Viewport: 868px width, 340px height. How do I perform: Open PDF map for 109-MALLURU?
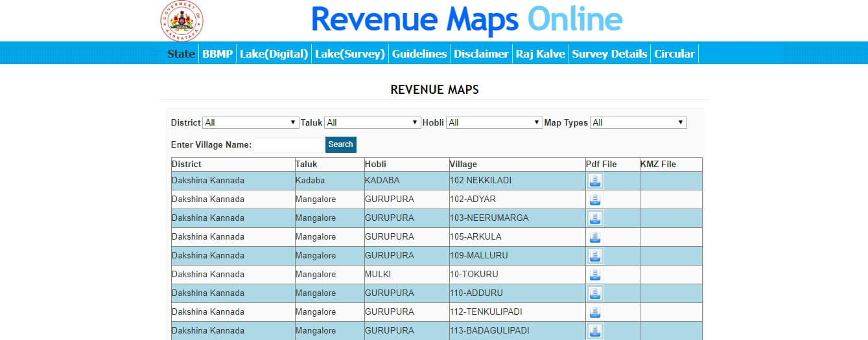[594, 256]
